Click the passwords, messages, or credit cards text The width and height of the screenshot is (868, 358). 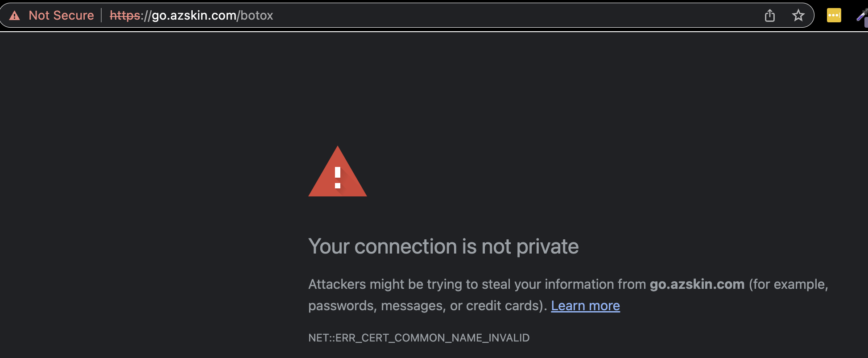click(x=427, y=306)
